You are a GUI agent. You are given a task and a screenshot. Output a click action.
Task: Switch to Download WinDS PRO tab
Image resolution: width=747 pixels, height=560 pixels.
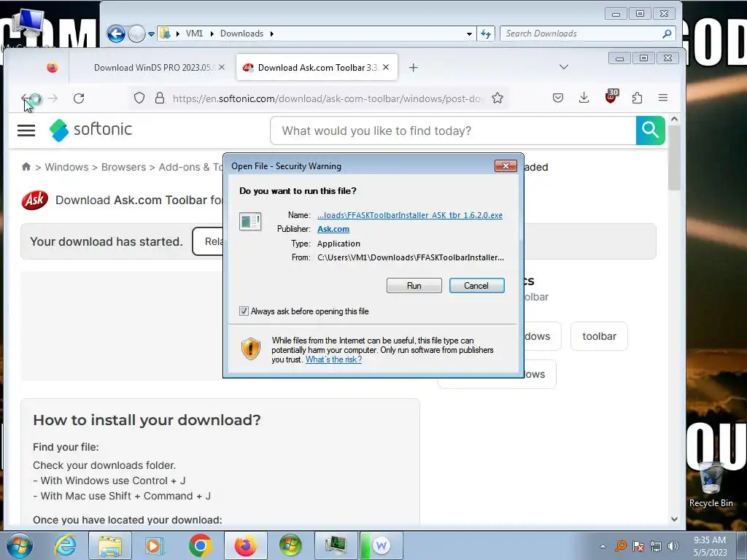click(155, 68)
